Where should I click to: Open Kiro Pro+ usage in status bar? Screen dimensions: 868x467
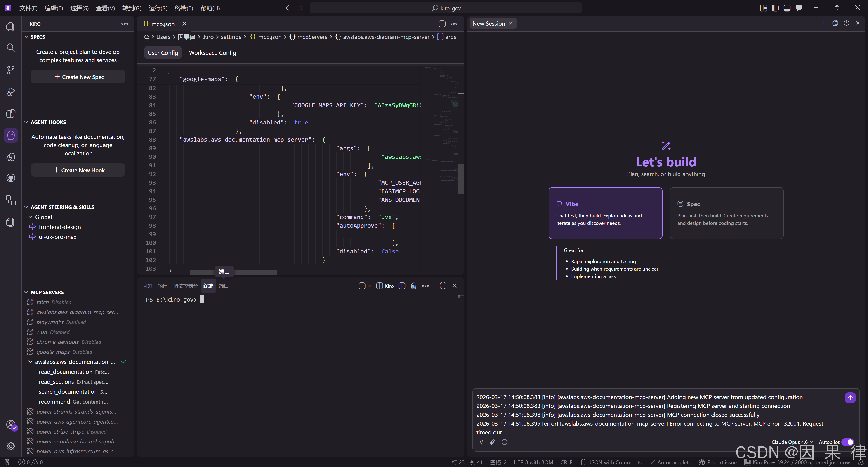pos(797,462)
